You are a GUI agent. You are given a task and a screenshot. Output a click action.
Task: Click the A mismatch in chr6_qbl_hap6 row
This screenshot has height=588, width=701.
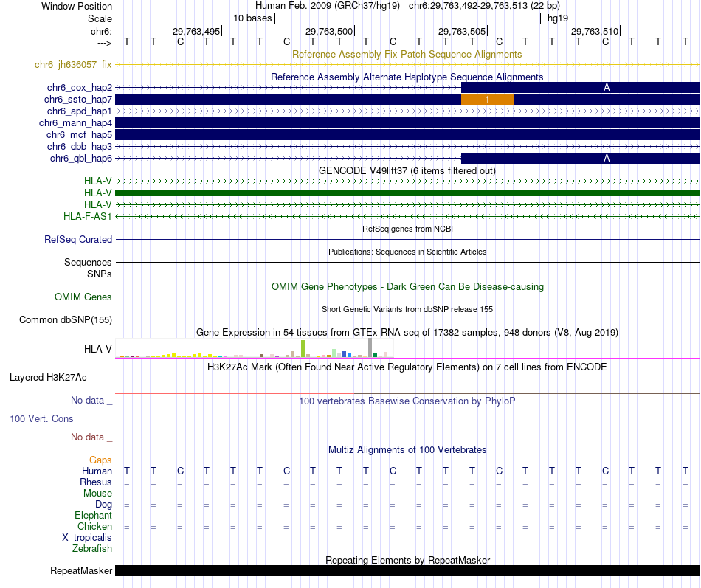coord(607,159)
